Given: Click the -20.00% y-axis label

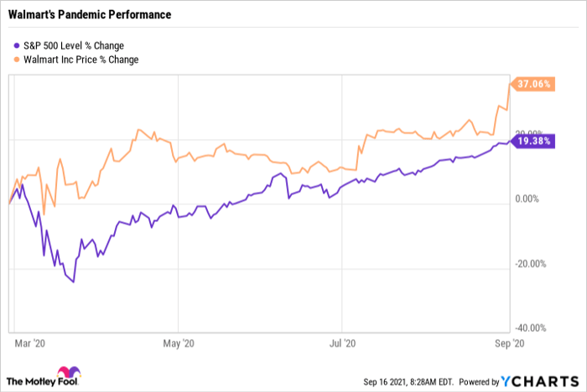Looking at the screenshot, I should (x=530, y=263).
